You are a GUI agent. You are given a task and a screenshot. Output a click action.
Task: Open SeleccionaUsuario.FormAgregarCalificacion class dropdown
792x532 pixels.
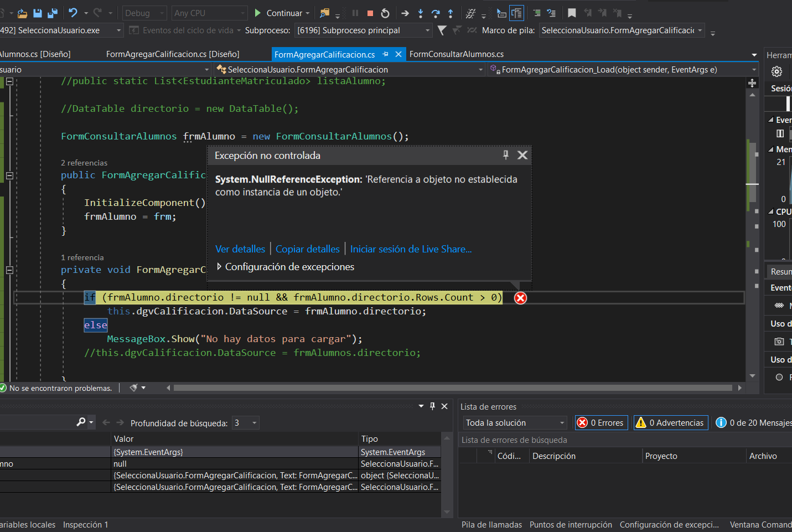click(x=350, y=69)
